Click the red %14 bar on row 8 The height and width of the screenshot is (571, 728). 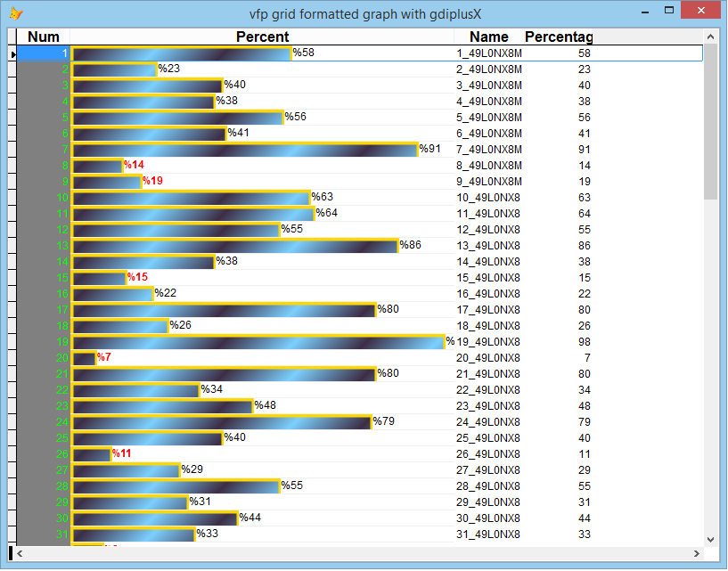[98, 165]
